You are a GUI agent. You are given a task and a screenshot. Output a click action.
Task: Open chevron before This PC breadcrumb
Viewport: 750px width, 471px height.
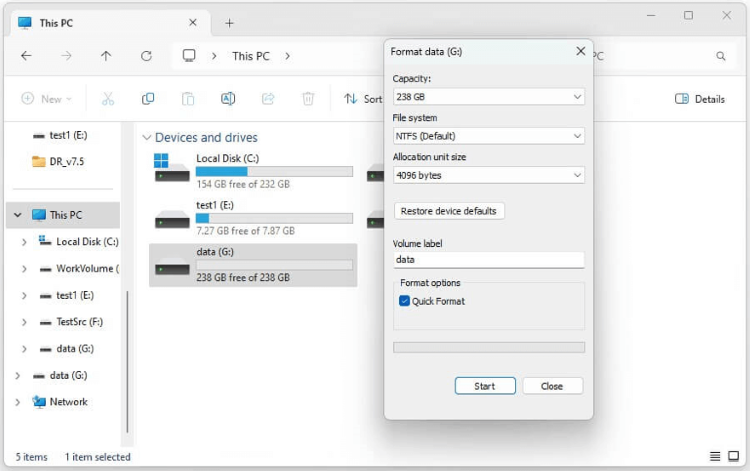tap(214, 56)
